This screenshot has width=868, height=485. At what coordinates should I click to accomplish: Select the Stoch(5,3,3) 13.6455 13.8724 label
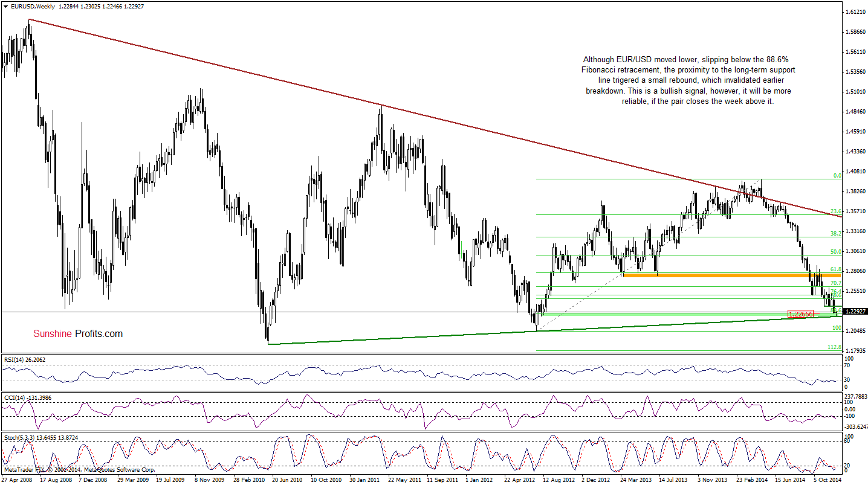[40, 437]
